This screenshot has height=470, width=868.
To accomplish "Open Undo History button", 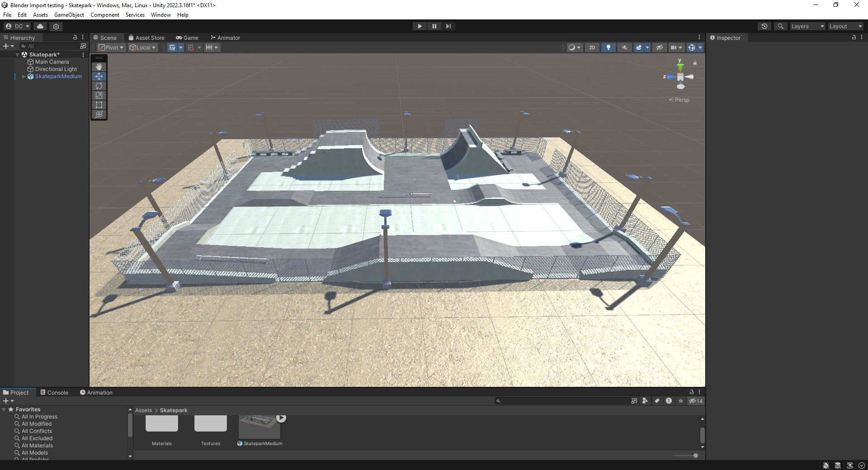I will [x=764, y=26].
